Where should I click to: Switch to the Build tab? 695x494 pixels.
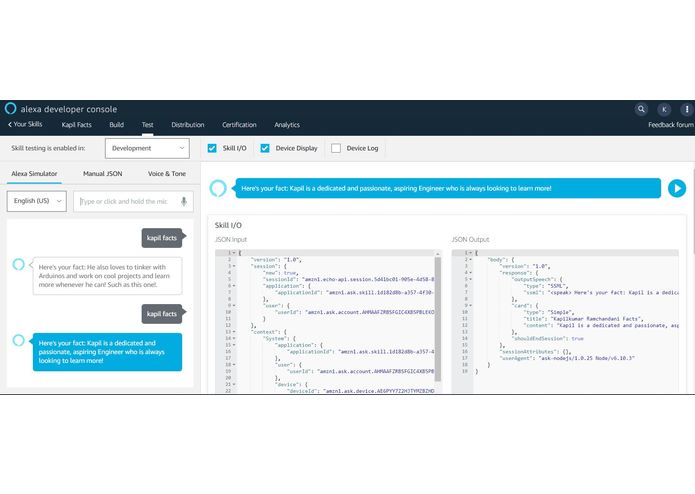pyautogui.click(x=117, y=125)
